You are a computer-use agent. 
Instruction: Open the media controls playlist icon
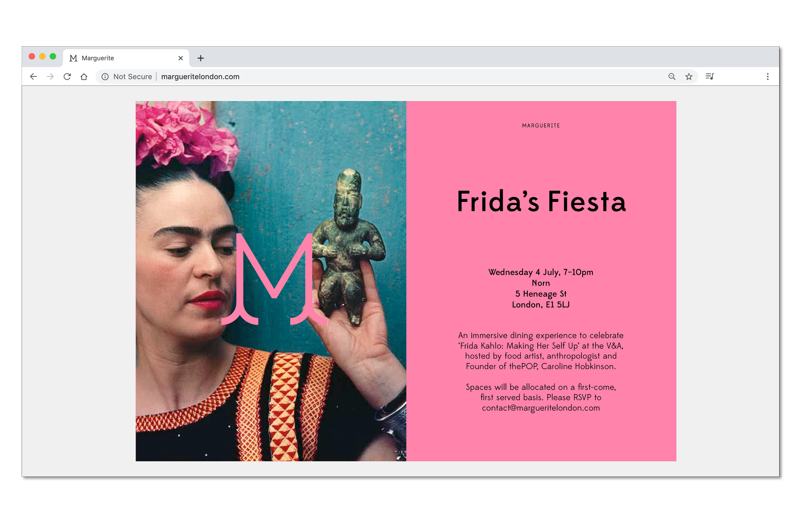(710, 76)
